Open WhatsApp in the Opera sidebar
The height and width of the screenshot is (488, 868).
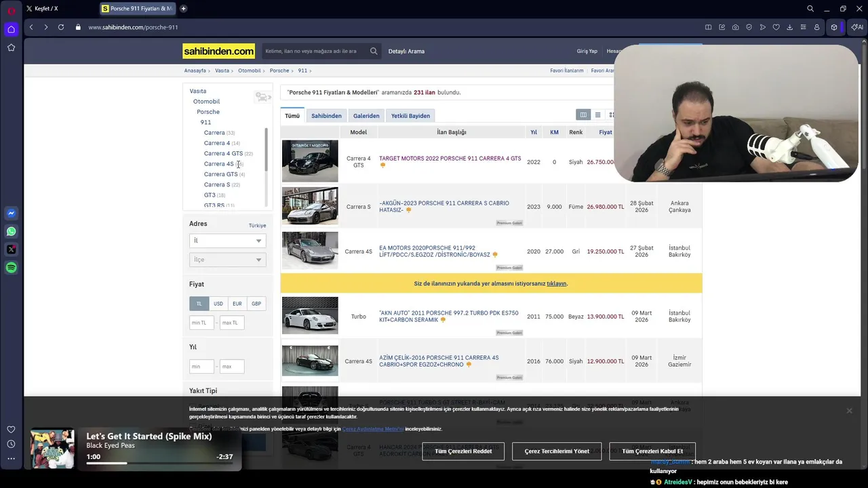[x=11, y=231]
